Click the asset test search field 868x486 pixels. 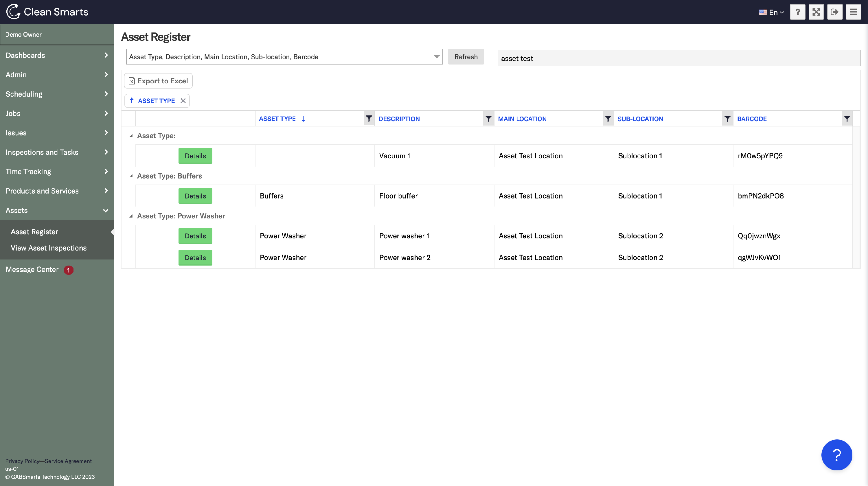coord(678,58)
